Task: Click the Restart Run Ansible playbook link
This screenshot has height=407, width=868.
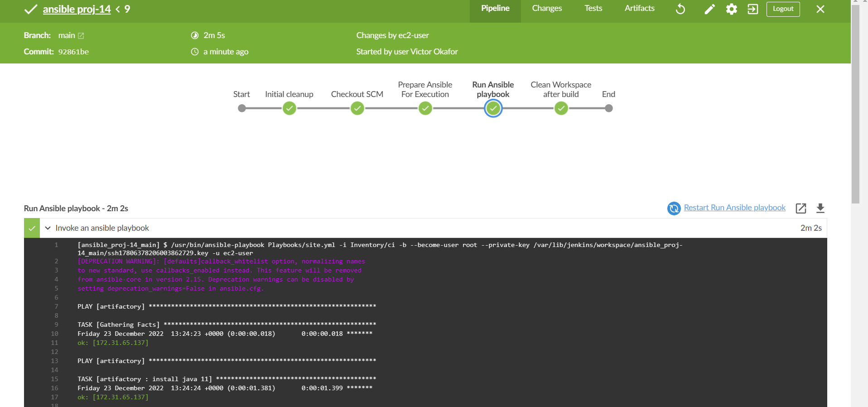Action: point(734,208)
